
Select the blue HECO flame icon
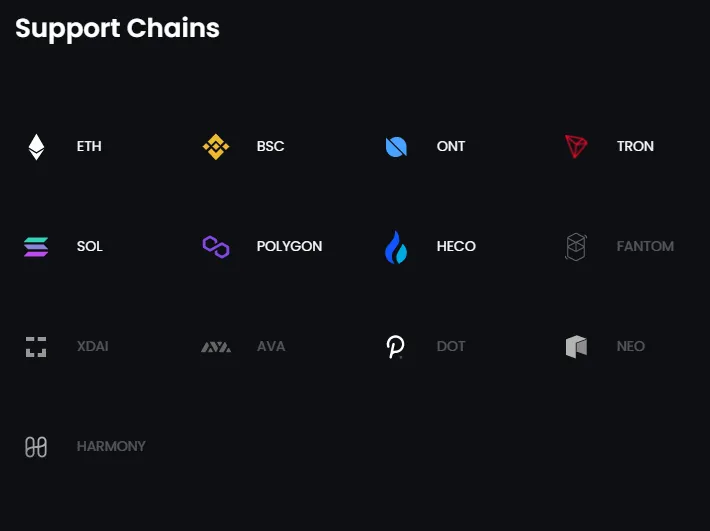click(x=396, y=247)
